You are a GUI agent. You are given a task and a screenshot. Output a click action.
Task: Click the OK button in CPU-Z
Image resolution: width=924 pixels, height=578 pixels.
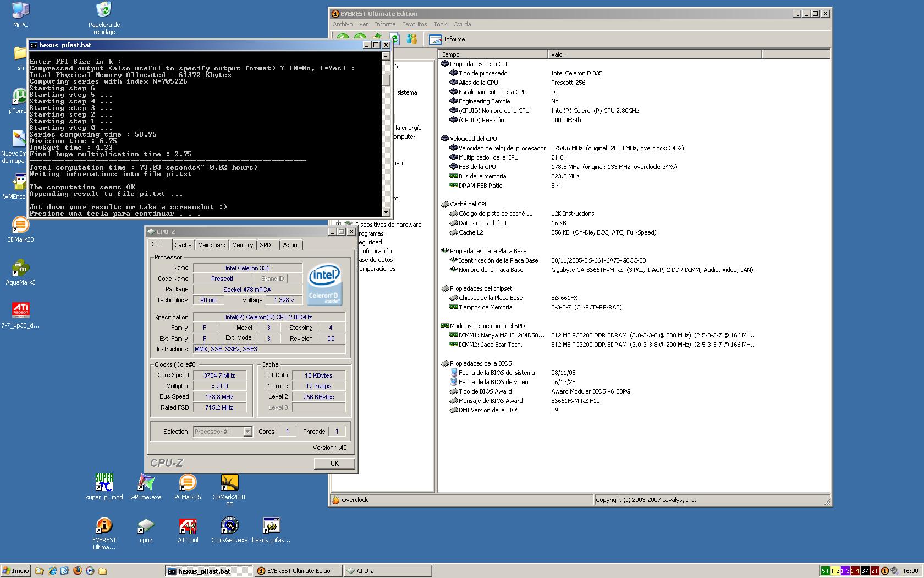click(334, 464)
